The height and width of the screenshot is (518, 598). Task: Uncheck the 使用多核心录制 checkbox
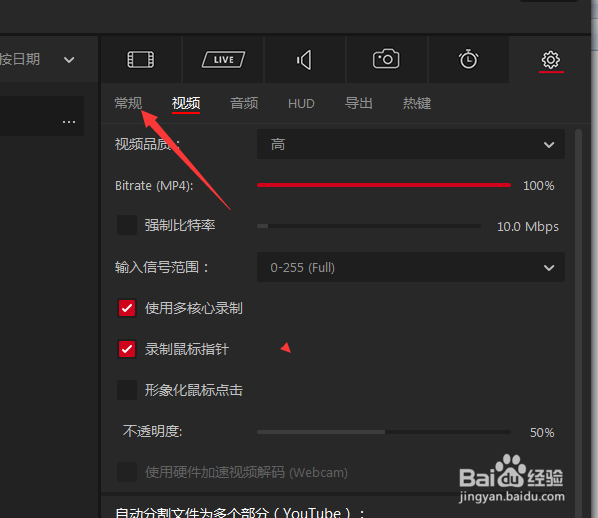point(127,308)
